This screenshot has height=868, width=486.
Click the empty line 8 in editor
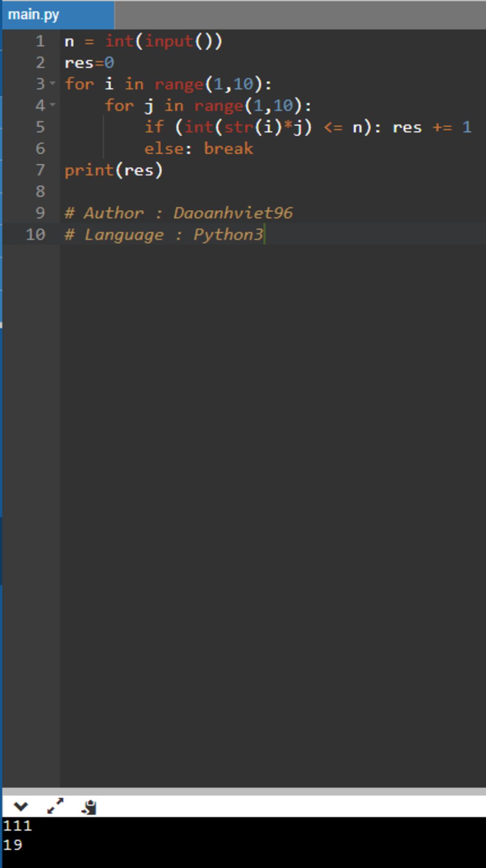click(x=273, y=191)
